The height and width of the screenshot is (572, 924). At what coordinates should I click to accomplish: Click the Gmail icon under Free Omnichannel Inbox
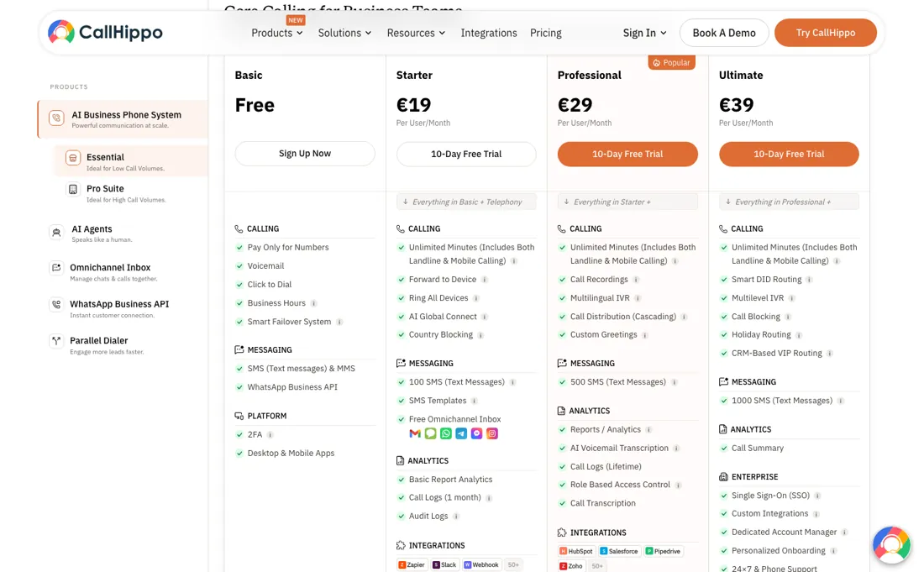click(x=415, y=433)
